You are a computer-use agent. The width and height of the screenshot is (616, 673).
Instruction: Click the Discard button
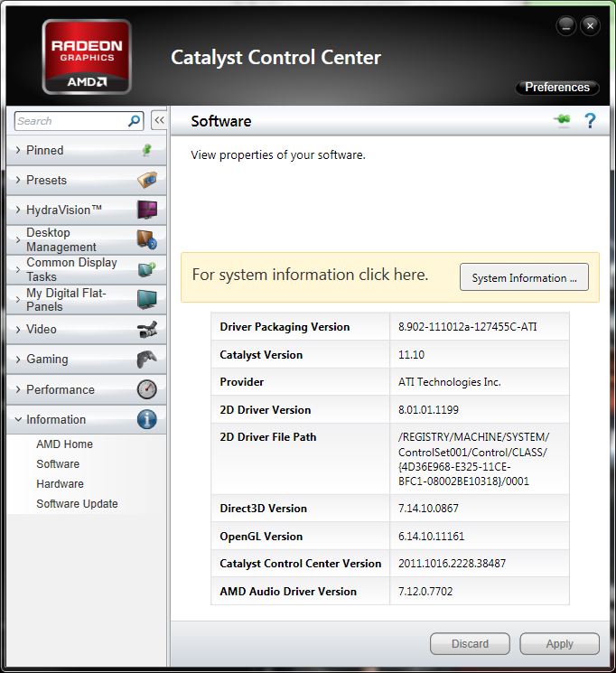coord(470,644)
